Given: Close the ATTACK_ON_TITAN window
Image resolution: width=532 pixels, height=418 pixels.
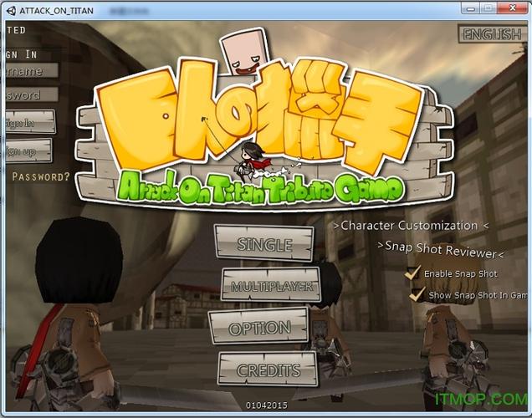Looking at the screenshot, I should click(x=512, y=8).
